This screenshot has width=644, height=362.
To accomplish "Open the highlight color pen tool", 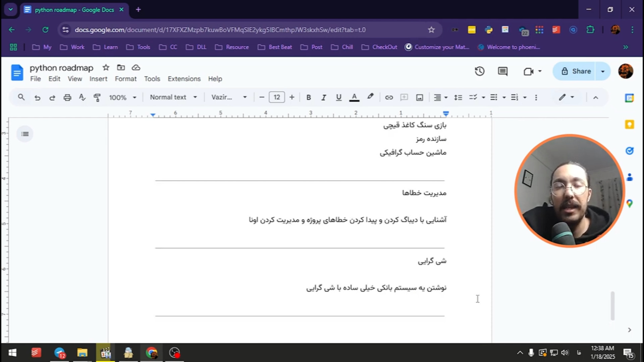I will 370,97.
